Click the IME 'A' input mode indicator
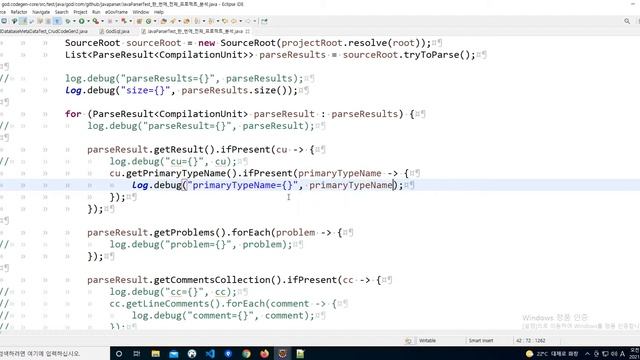The height and width of the screenshot is (360, 640). tap(622, 353)
